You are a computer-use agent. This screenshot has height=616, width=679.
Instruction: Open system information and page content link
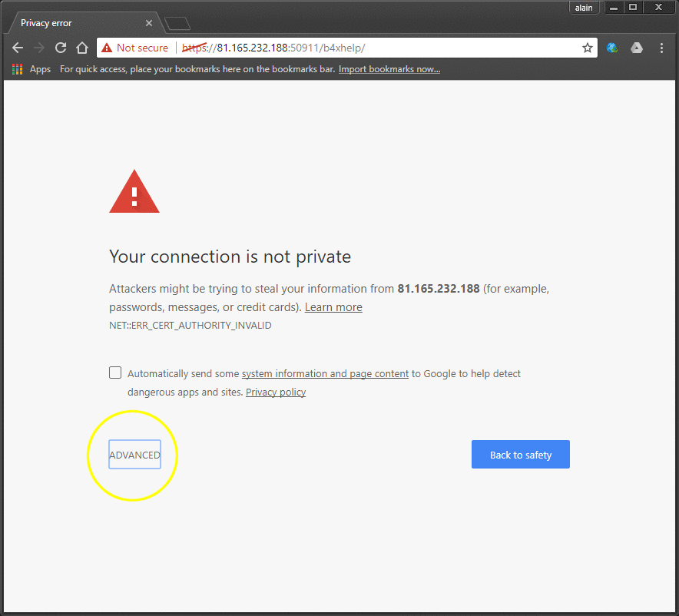click(x=325, y=373)
